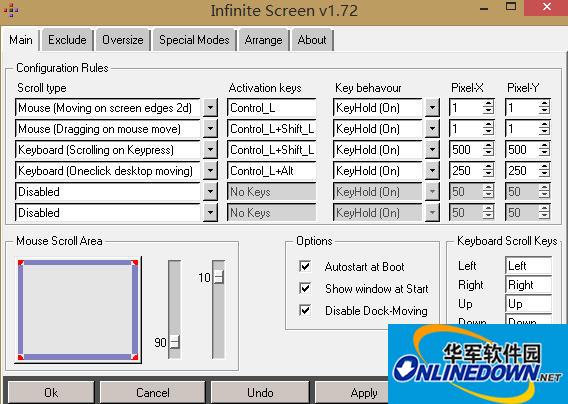Switch to the Exclude tab
The image size is (568, 404).
pos(67,39)
